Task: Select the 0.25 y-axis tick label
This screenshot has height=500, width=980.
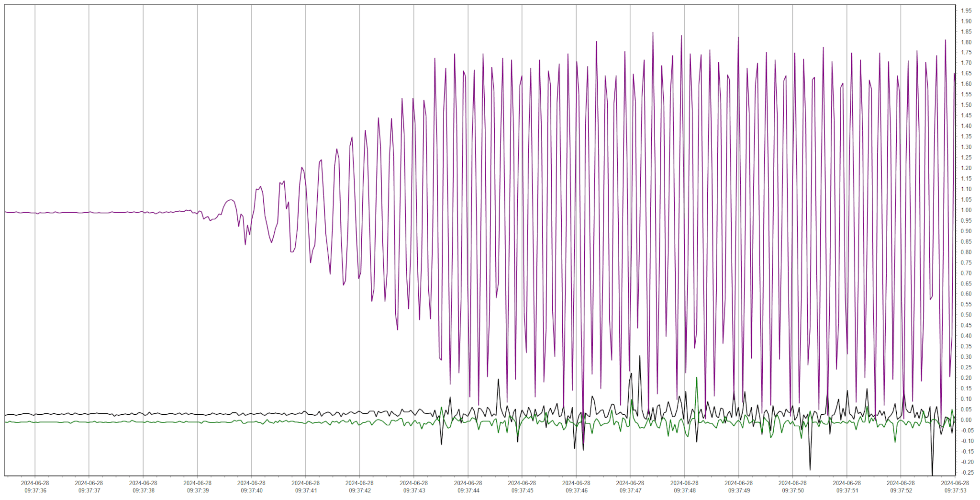Action: click(966, 367)
